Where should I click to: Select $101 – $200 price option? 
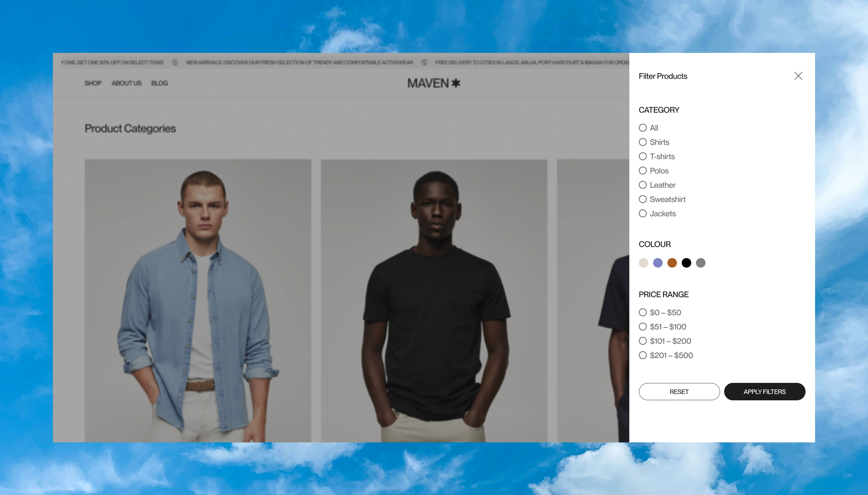pyautogui.click(x=643, y=341)
